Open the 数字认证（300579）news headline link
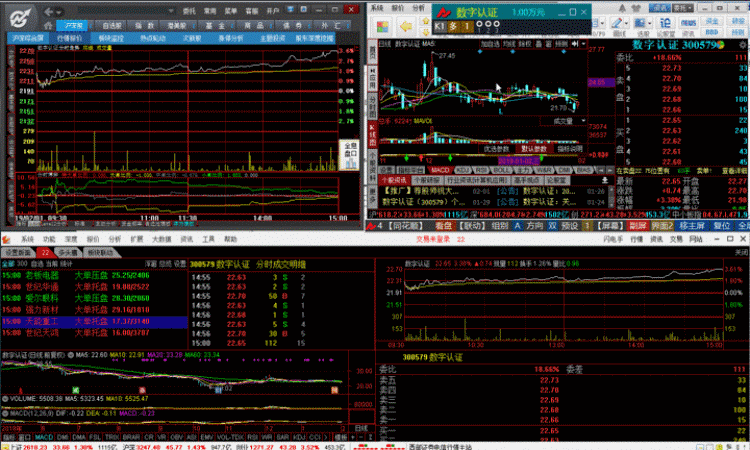This screenshot has height=450, width=750. click(x=424, y=202)
